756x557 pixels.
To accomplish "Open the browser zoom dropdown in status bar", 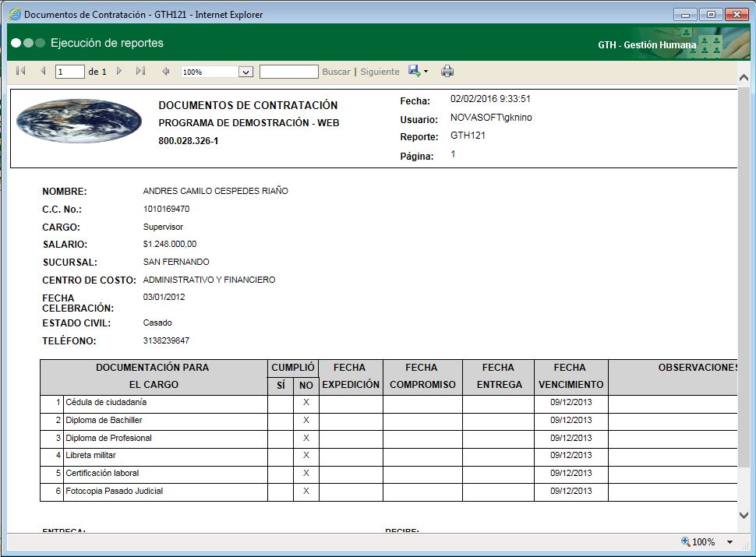I will tap(728, 541).
